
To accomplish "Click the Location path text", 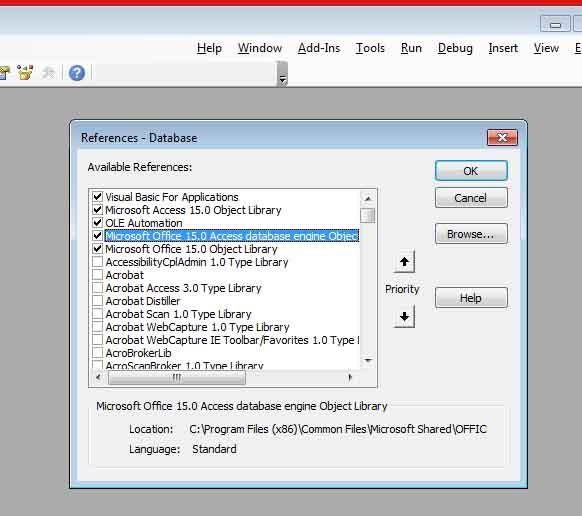I will click(x=338, y=429).
